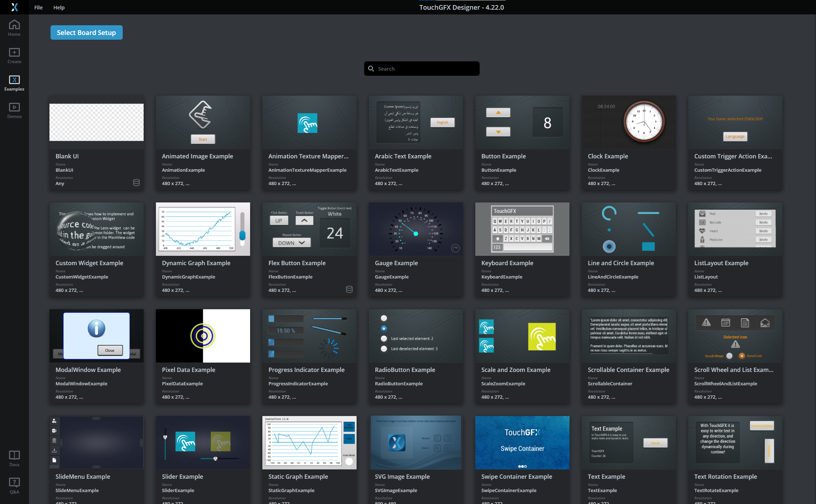Open the Help menu

(x=59, y=7)
